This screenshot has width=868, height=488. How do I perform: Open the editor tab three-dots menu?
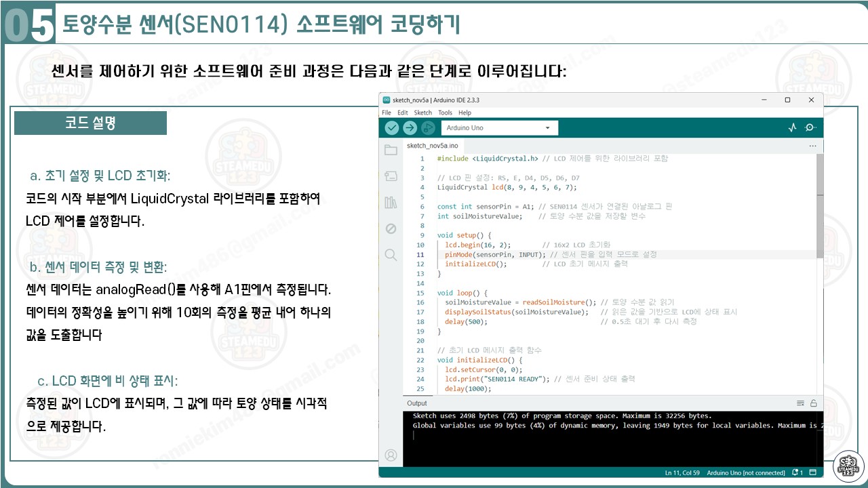pos(812,146)
